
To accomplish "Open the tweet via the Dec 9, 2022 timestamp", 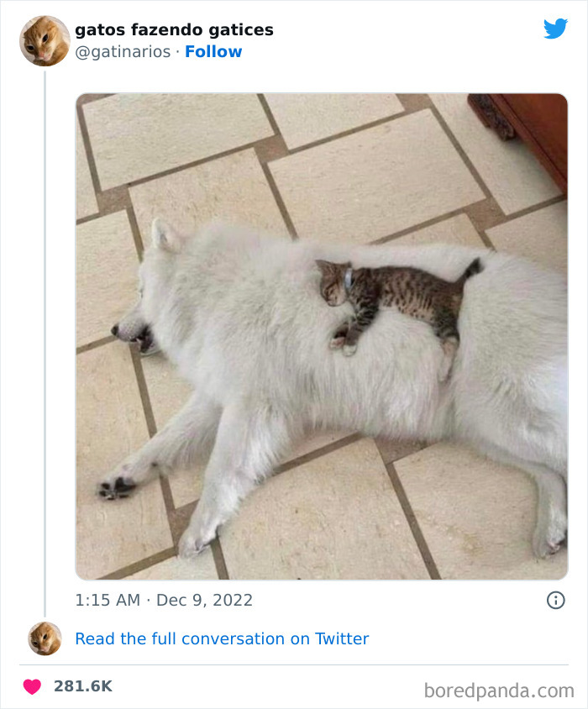I will point(162,599).
